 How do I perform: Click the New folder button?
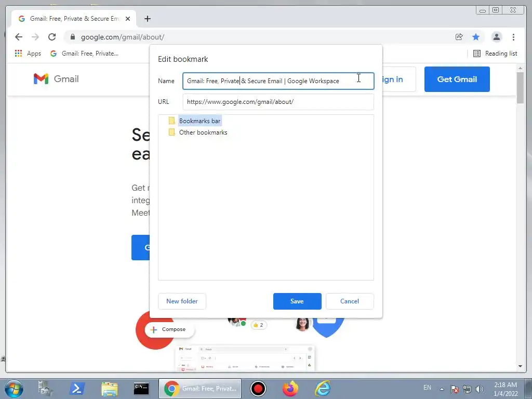[x=182, y=301]
